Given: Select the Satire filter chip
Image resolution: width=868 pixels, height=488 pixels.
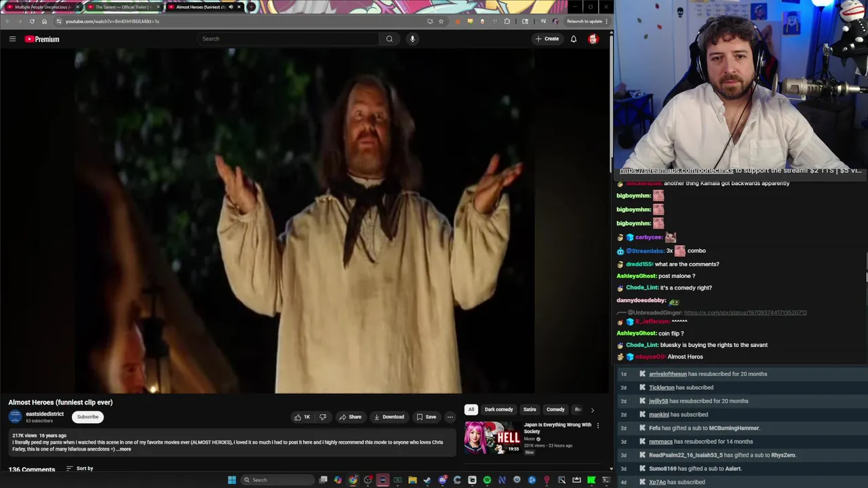Looking at the screenshot, I should (530, 409).
